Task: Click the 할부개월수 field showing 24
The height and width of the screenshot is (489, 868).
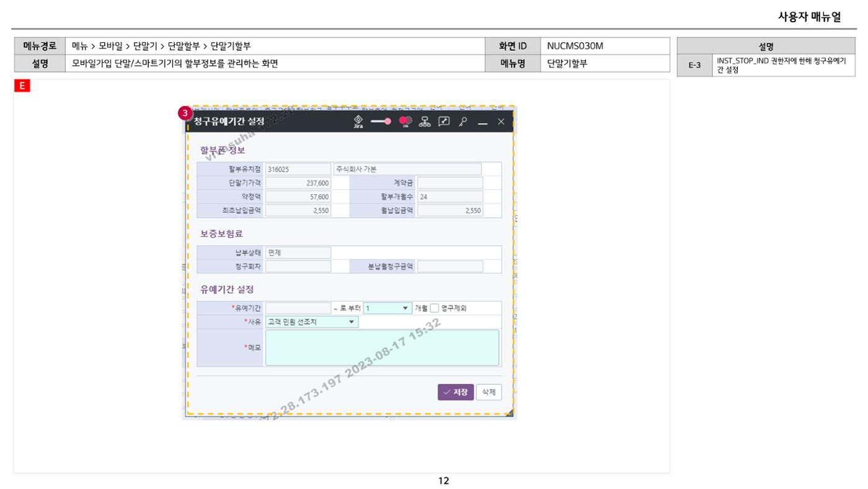Action: (x=450, y=197)
